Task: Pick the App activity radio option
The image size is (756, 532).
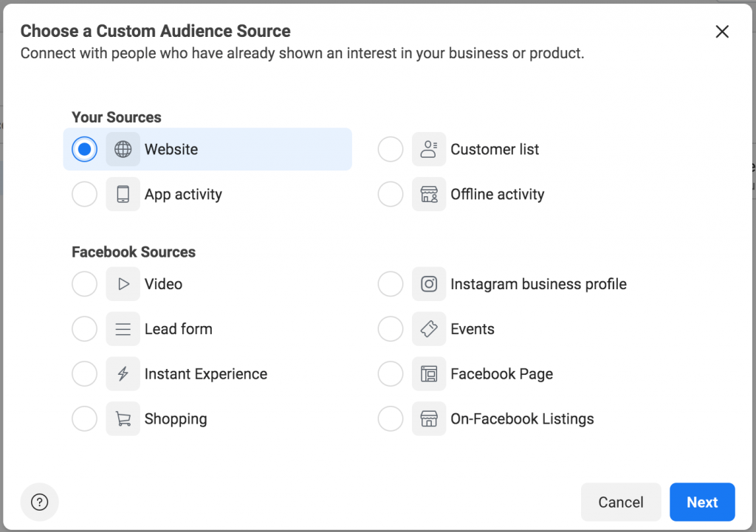Action: 84,194
